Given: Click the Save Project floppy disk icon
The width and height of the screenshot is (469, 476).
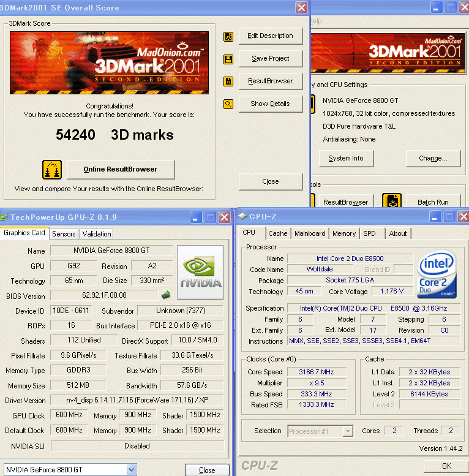Looking at the screenshot, I should pyautogui.click(x=228, y=59).
